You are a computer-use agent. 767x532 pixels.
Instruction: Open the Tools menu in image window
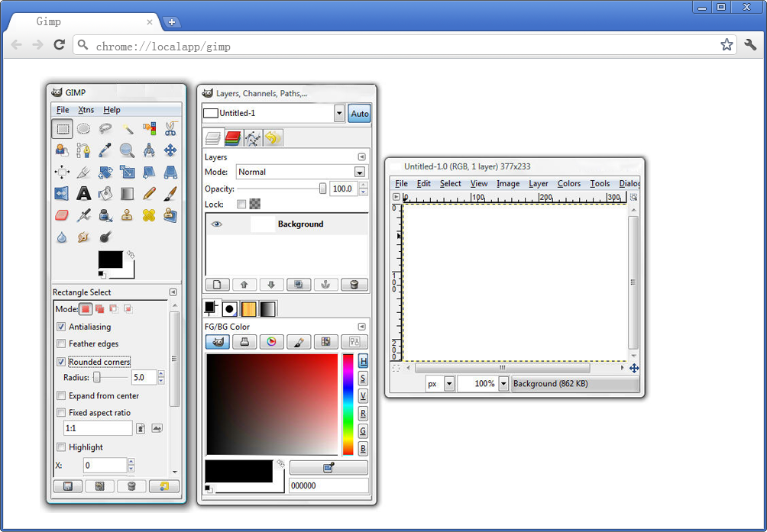pos(600,184)
